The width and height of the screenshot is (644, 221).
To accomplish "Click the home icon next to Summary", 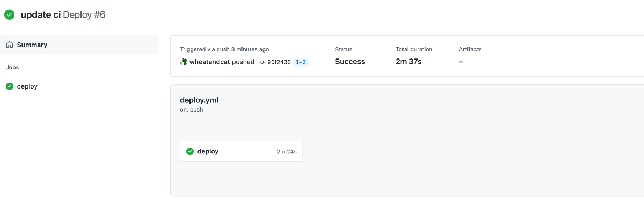I will pos(9,45).
